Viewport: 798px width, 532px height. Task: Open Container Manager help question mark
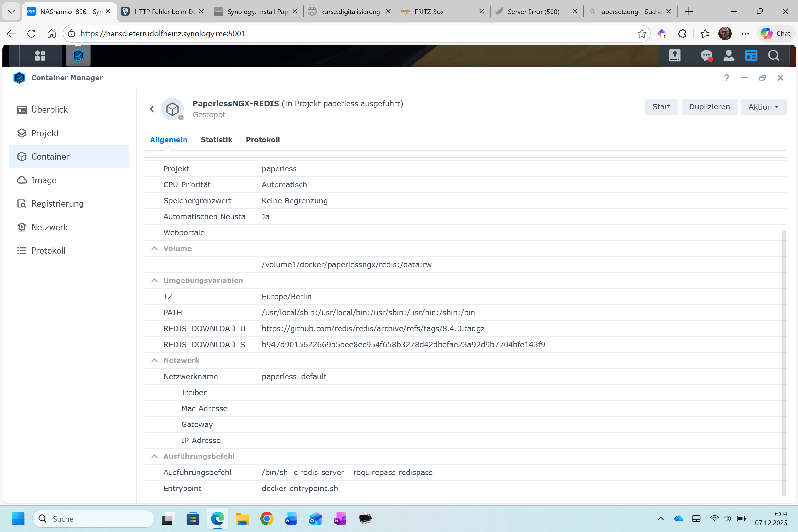(726, 78)
